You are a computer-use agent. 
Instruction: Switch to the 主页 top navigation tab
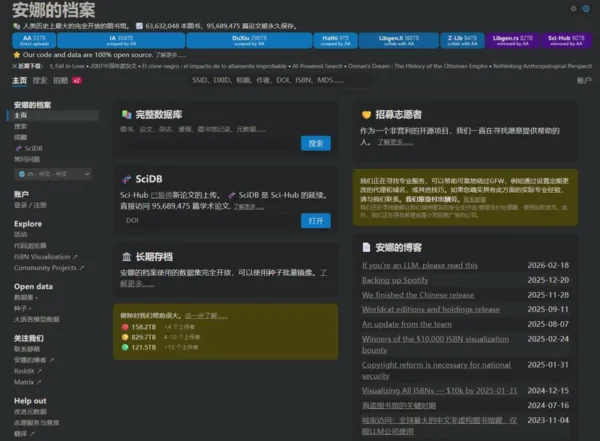pyautogui.click(x=20, y=80)
